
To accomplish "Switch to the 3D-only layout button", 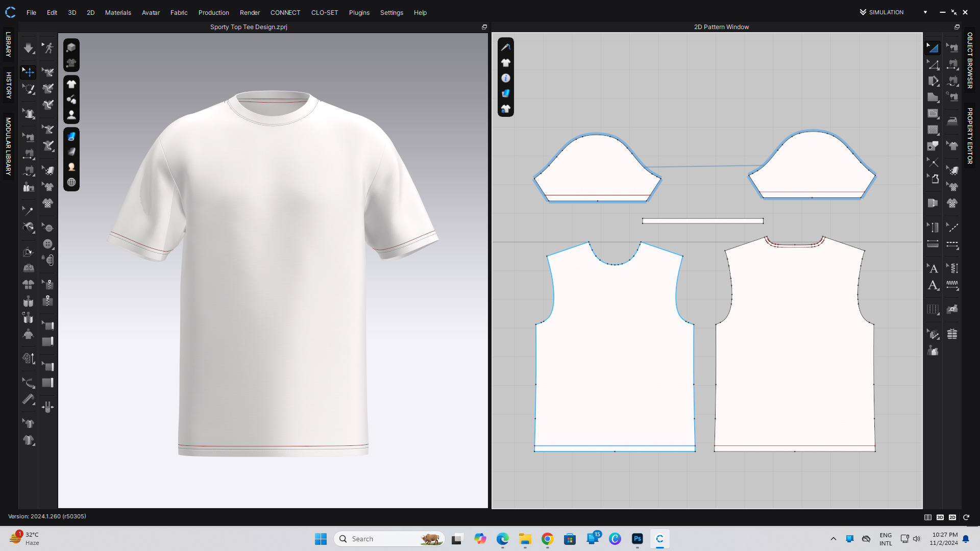I will pos(940,517).
